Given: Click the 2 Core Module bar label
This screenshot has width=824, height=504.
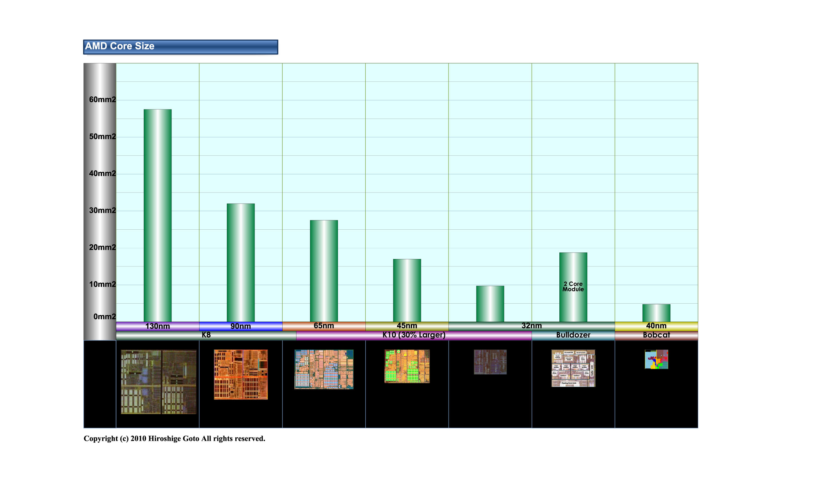Looking at the screenshot, I should [x=573, y=286].
